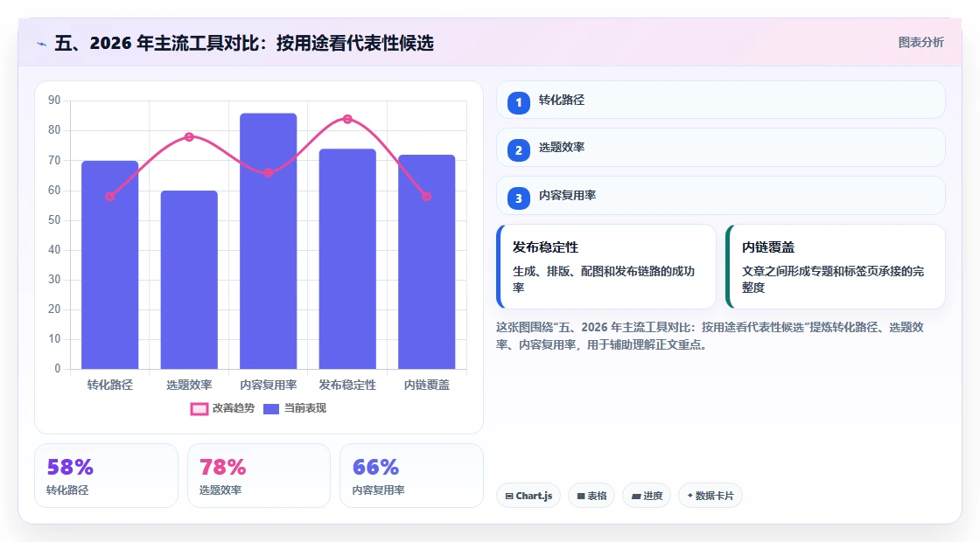Click the 78% 选题效率 stat card

[259, 476]
